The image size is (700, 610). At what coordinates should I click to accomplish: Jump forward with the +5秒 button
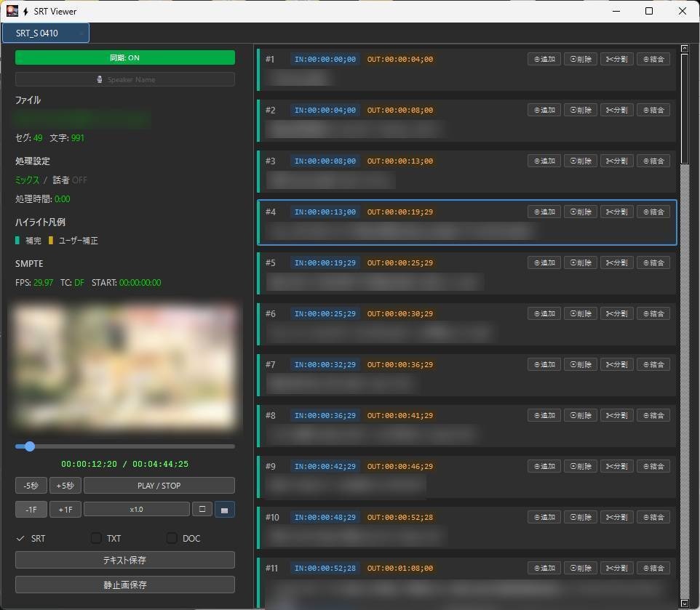[65, 485]
